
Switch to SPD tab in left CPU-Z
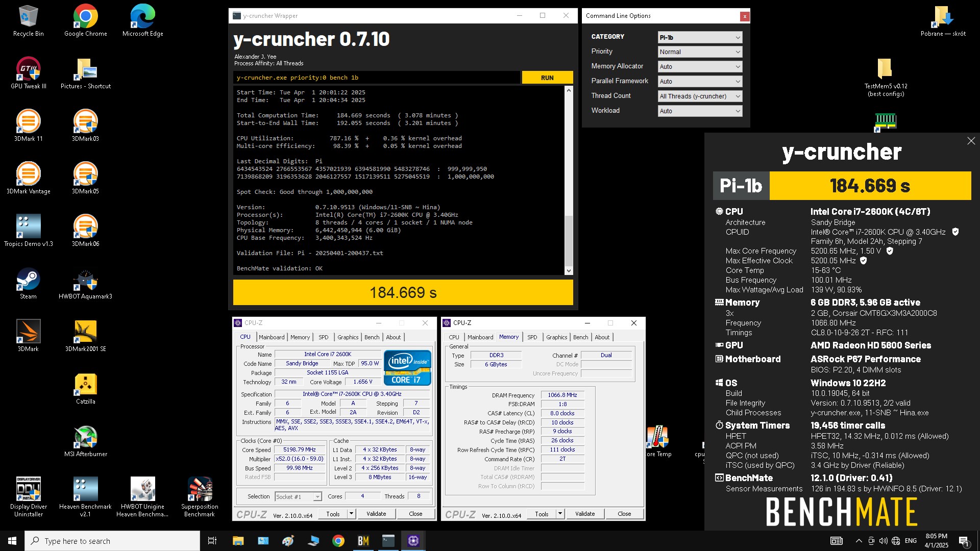[324, 337]
